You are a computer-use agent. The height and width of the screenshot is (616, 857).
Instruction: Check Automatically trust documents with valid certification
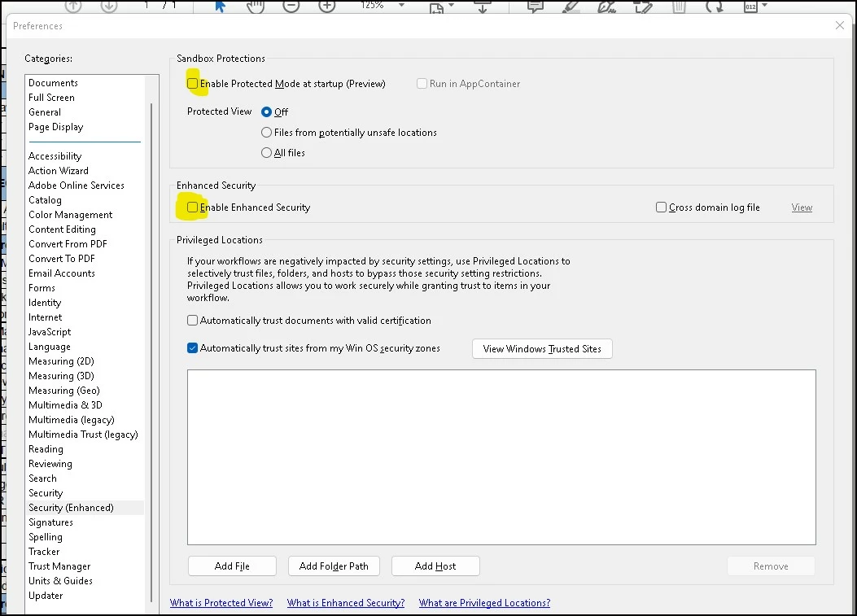pyautogui.click(x=192, y=321)
